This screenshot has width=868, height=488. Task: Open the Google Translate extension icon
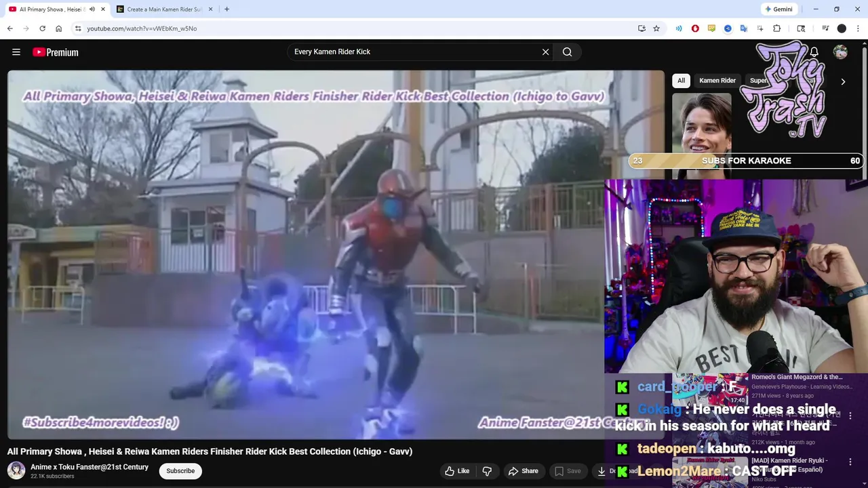tap(744, 28)
